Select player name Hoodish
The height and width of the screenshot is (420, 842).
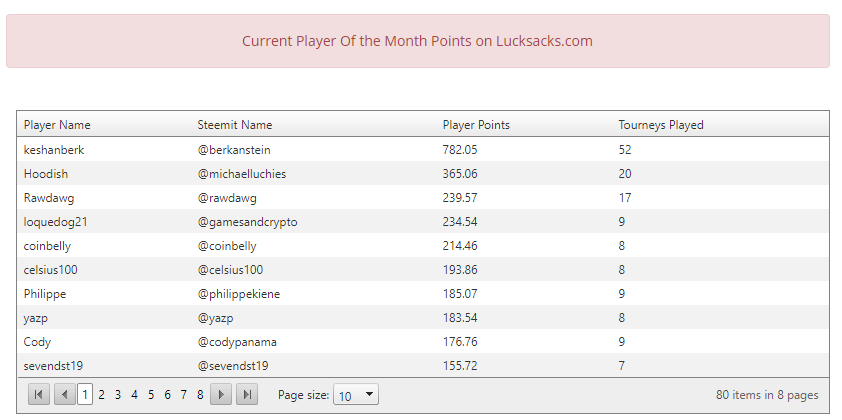click(x=46, y=173)
